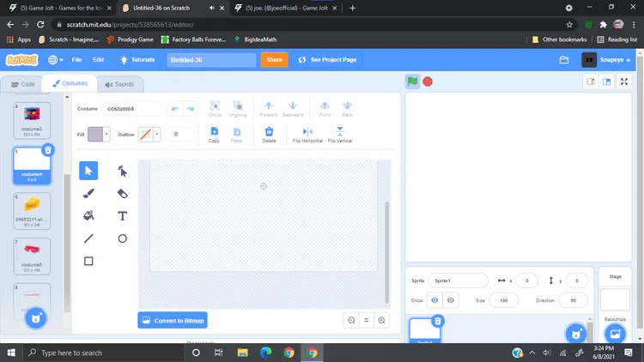Screen dimensions: 644x362
Task: Click the Paste icon
Action: point(237,135)
